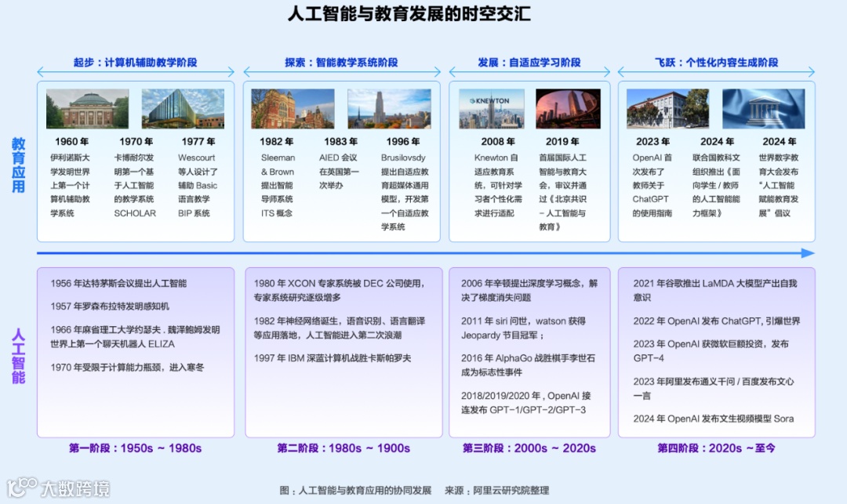
Task: Click the 2022 年 OpenAI 发布 ChatGPT entry
Action: (717, 321)
